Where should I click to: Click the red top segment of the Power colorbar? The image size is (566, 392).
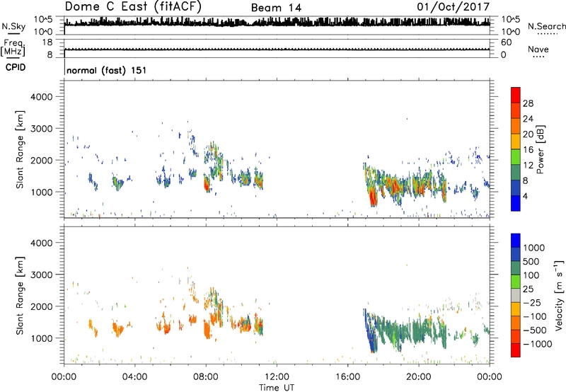(516, 95)
